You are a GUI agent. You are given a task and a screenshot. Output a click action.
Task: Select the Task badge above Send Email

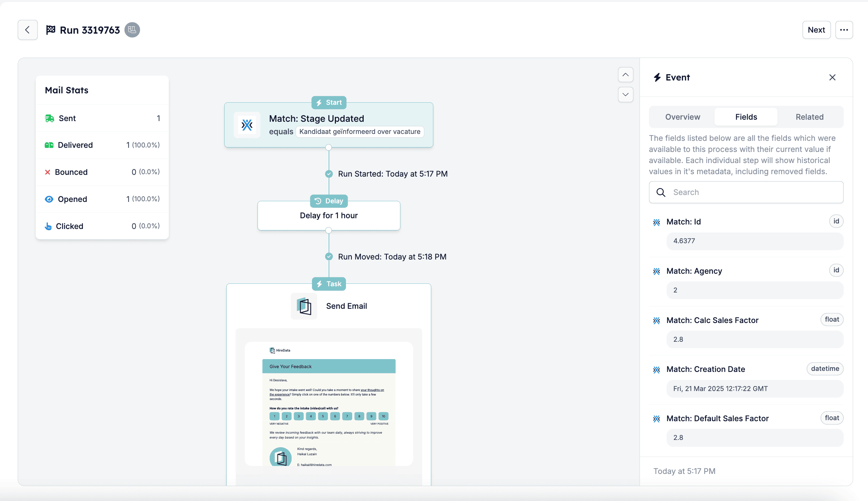coord(329,284)
